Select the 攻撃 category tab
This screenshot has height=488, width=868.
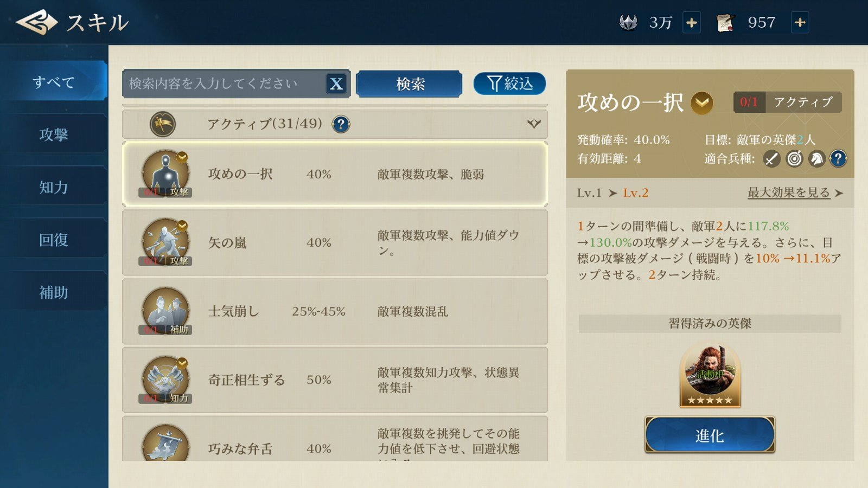pos(53,134)
